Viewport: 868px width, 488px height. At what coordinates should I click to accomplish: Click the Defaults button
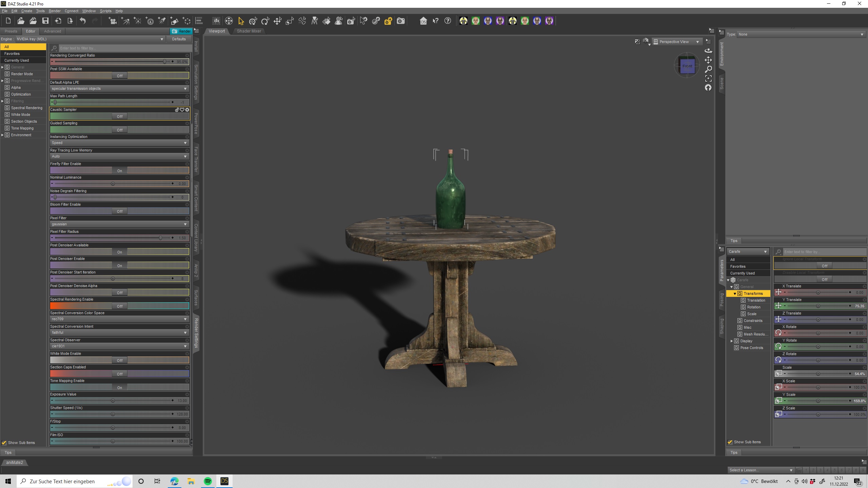179,39
